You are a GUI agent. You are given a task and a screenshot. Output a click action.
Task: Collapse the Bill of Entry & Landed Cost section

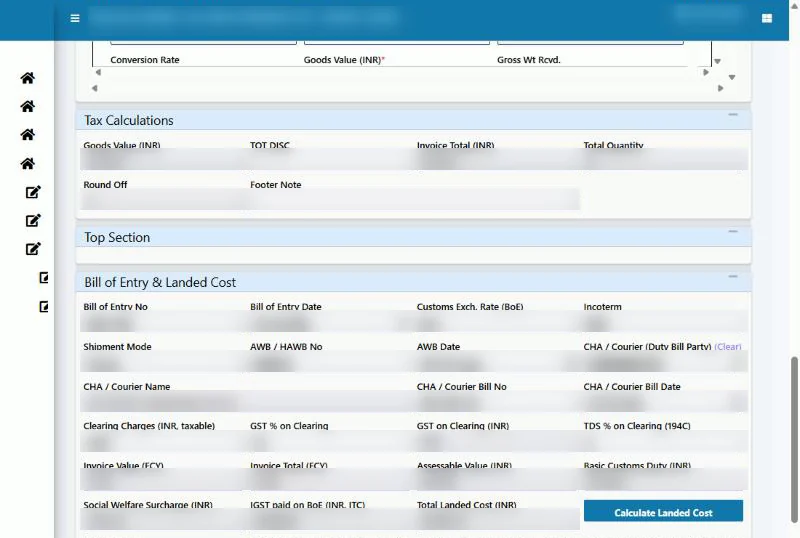[733, 277]
